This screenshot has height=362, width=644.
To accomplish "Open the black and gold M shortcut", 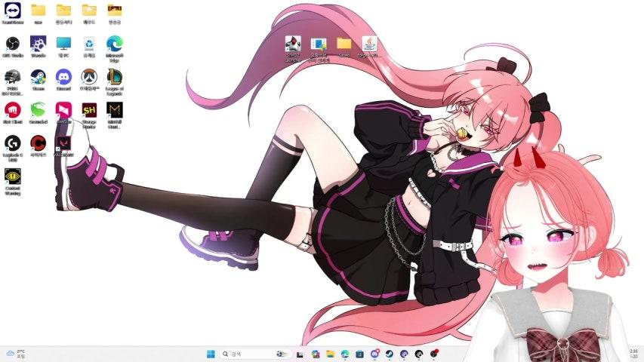I will click(x=115, y=110).
